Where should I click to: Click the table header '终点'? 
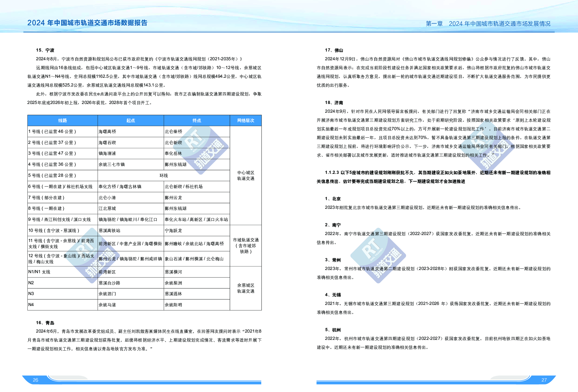pyautogui.click(x=197, y=120)
